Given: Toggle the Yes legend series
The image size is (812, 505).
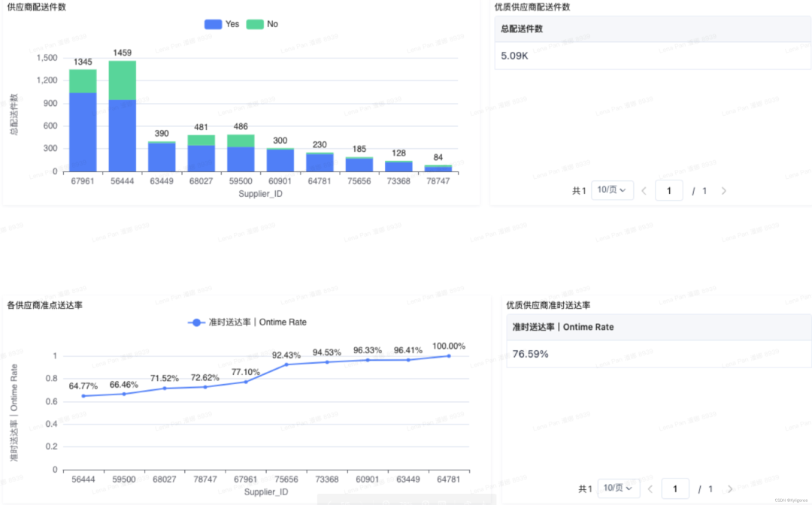Looking at the screenshot, I should (x=222, y=24).
